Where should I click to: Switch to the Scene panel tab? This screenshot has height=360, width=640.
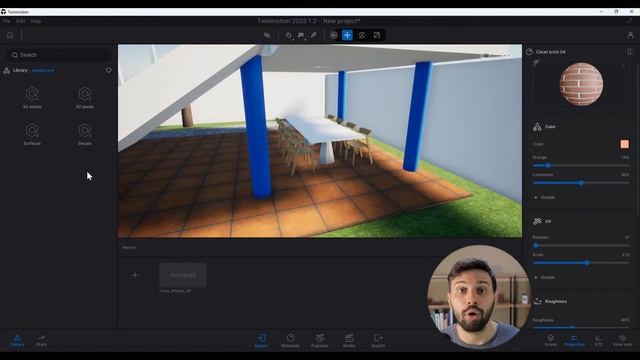pyautogui.click(x=551, y=340)
